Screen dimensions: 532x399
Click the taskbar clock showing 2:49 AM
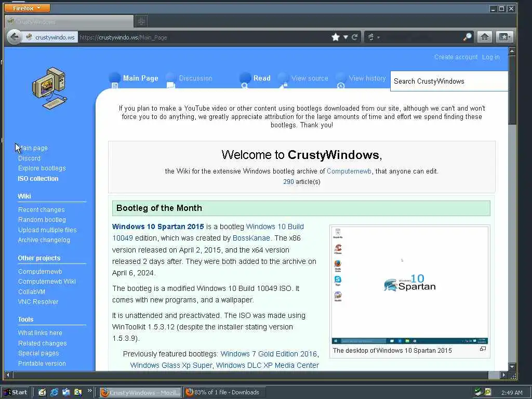[512, 393]
